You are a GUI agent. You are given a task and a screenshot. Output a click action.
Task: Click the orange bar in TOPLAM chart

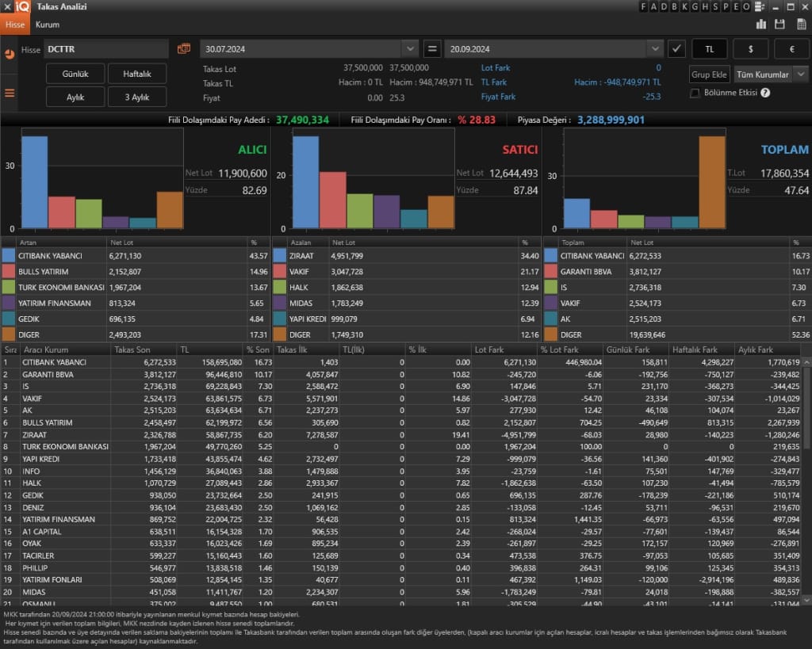click(712, 182)
